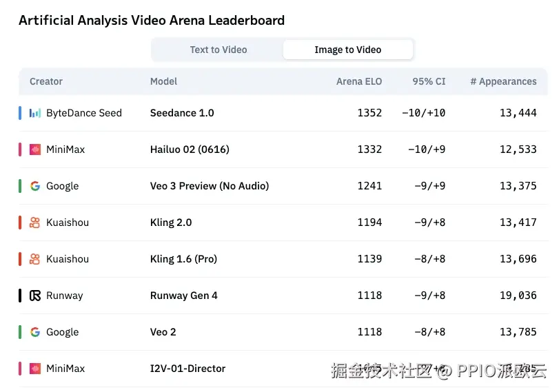Click the Creator column header
The height and width of the screenshot is (392, 559).
coord(46,81)
